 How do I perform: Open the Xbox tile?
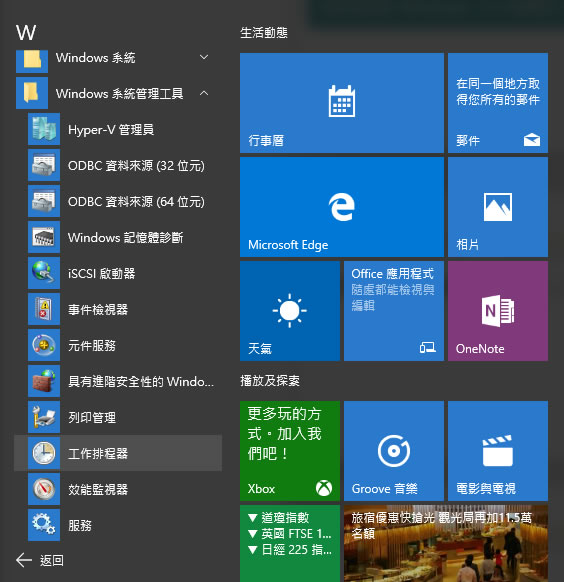(x=290, y=451)
